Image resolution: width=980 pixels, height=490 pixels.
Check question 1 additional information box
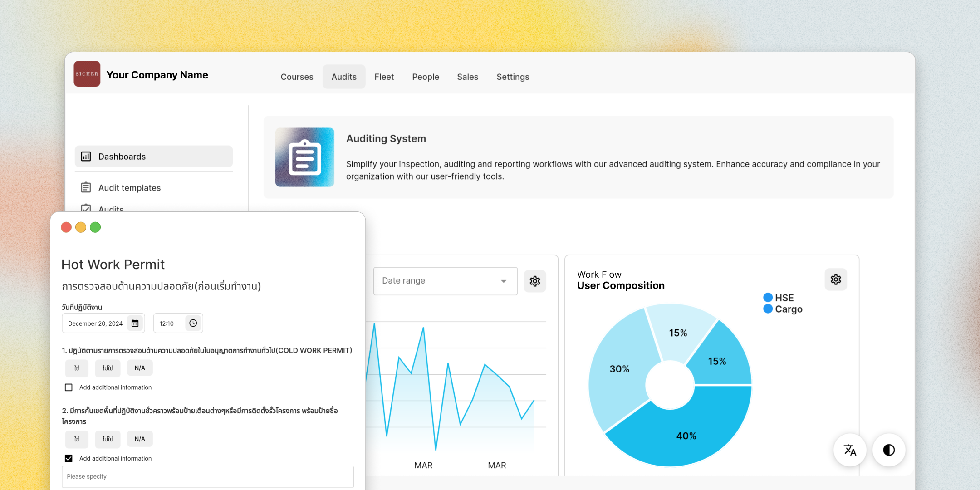(69, 387)
